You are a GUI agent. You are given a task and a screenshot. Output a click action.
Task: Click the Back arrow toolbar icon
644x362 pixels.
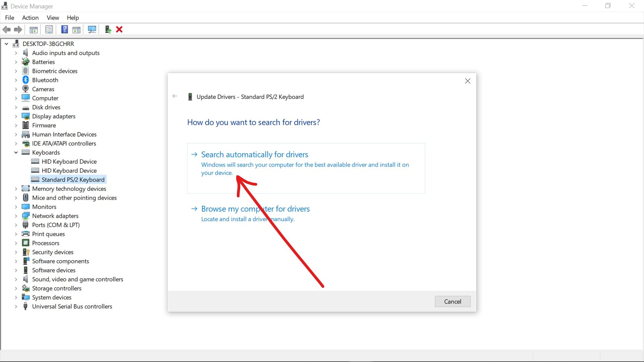click(6, 29)
